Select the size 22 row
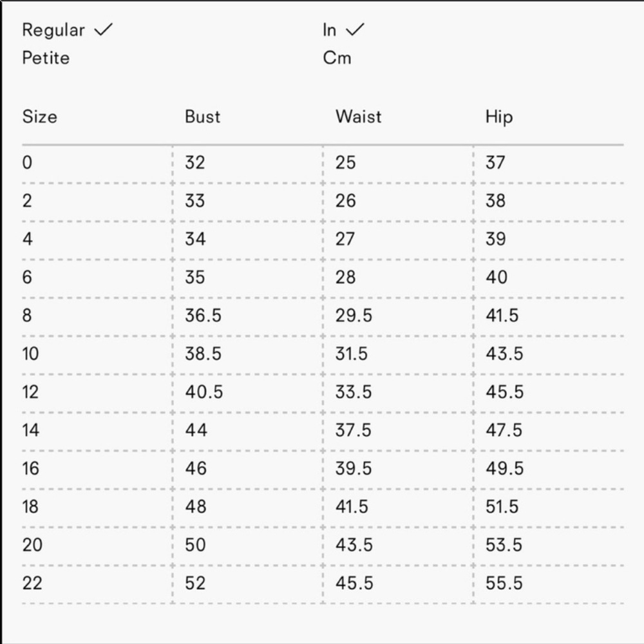The width and height of the screenshot is (644, 644). point(32,583)
